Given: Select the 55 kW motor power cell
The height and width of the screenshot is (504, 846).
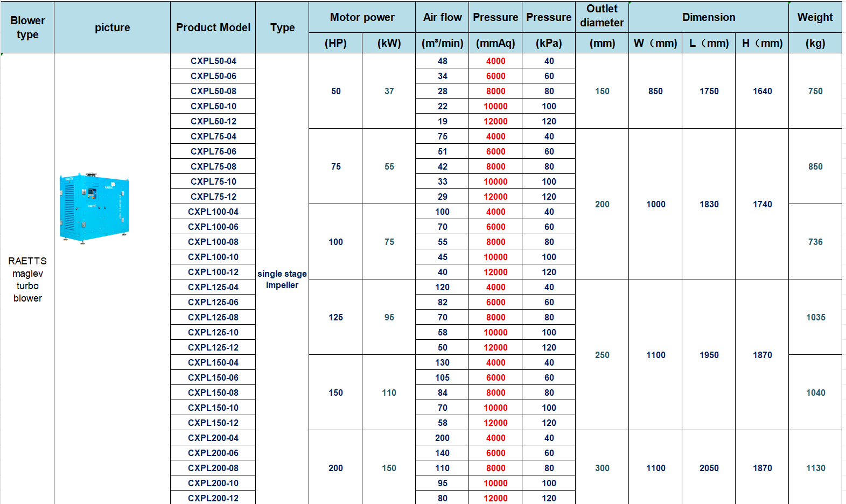Looking at the screenshot, I should click(x=389, y=166).
